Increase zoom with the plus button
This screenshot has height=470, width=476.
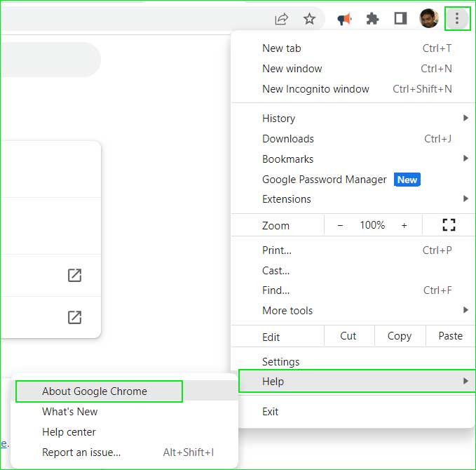(x=404, y=225)
